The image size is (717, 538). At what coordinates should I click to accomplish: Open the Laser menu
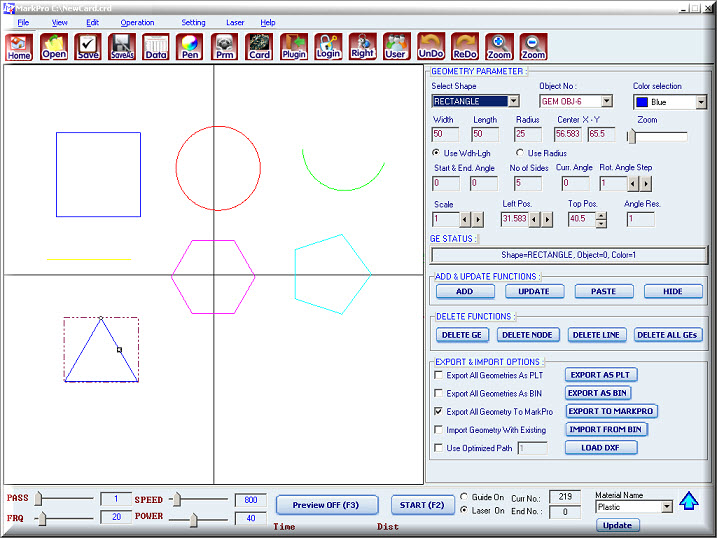tap(235, 22)
